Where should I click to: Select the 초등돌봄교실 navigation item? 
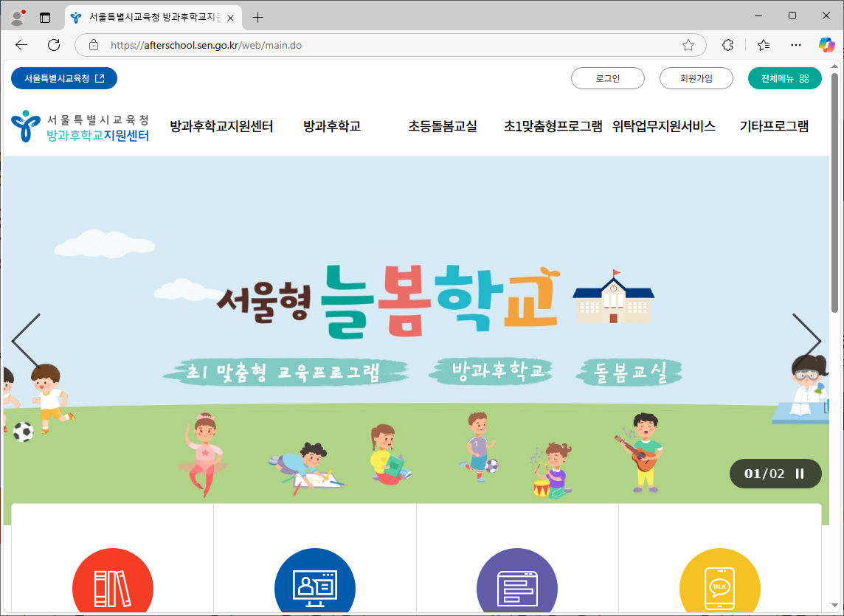coord(442,126)
